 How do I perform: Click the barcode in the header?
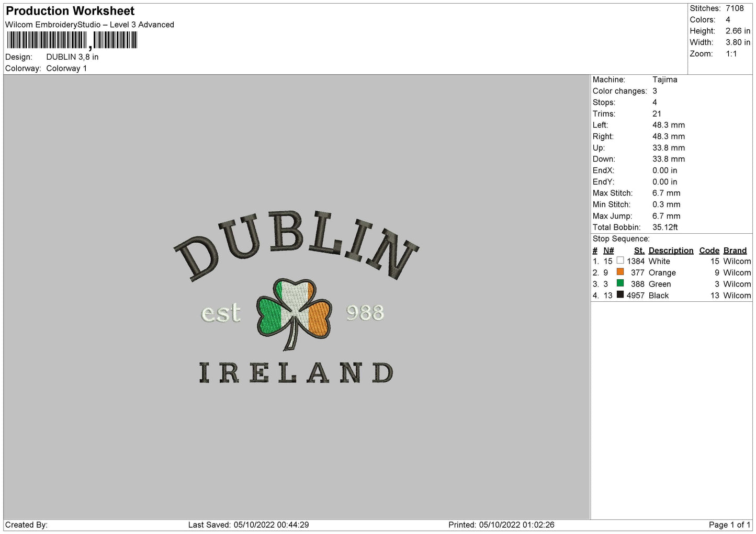coord(72,40)
